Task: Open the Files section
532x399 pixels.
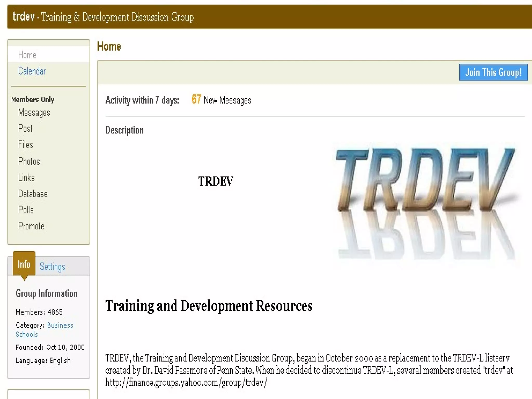Action: tap(25, 145)
